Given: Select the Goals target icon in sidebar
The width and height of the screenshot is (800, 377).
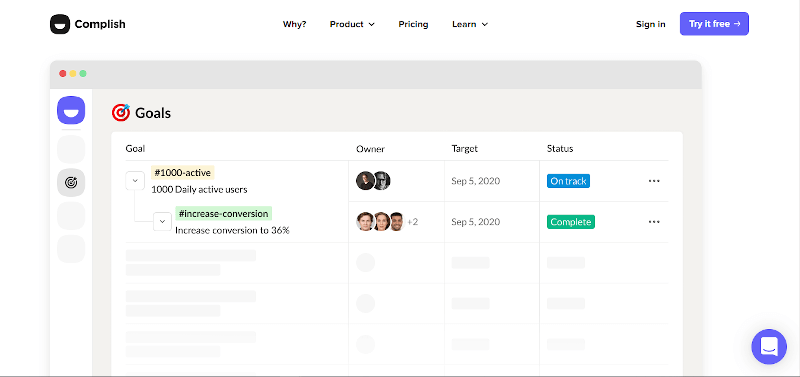Looking at the screenshot, I should 71,182.
